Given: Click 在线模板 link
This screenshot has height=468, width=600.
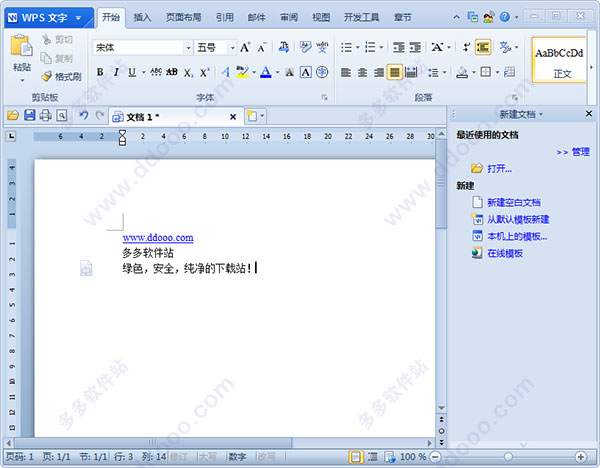Looking at the screenshot, I should tap(505, 253).
